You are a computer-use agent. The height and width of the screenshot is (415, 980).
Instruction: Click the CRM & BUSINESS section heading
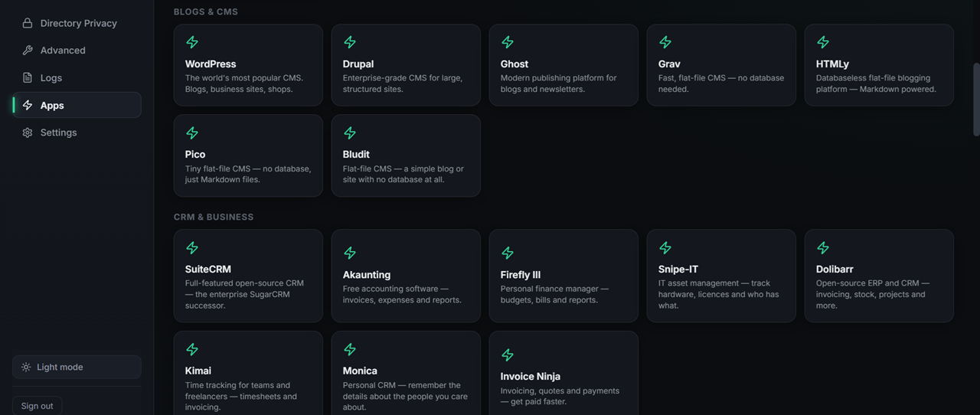point(214,217)
